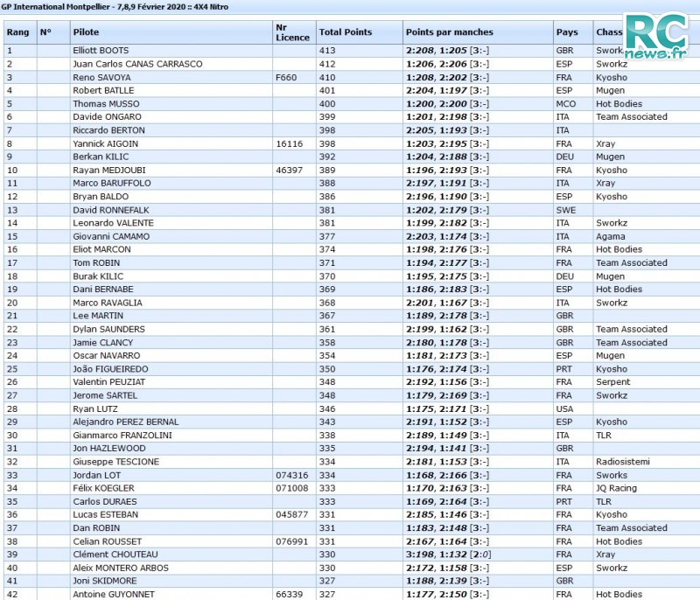Image resolution: width=700 pixels, height=600 pixels.
Task: Select pilot name Valentin PEUZIAT
Action: pyautogui.click(x=108, y=382)
